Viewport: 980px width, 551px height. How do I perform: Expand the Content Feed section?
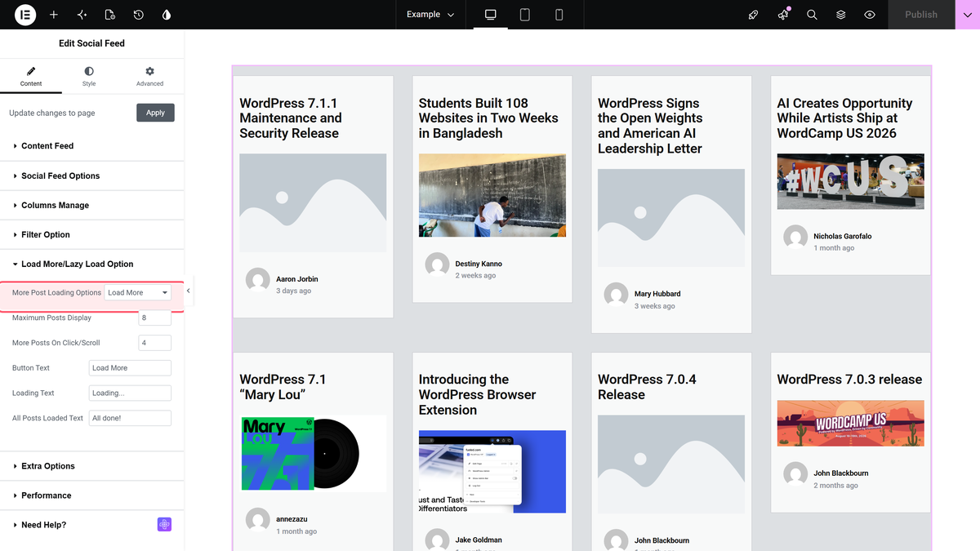coord(92,146)
